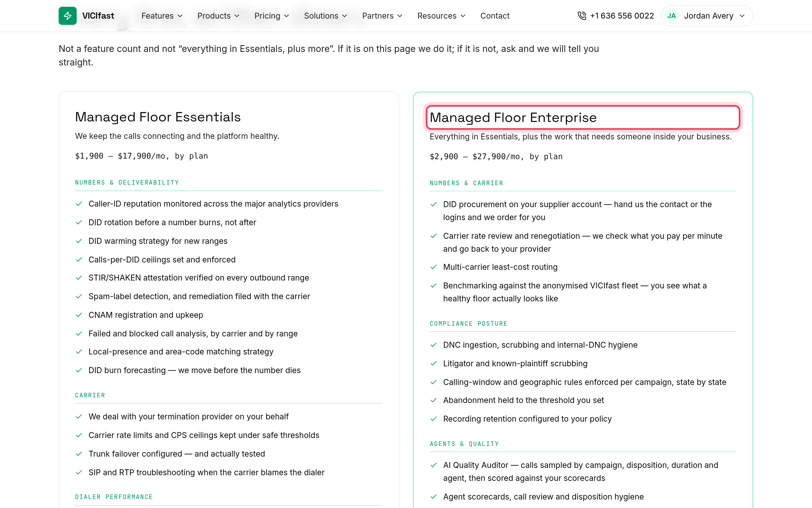The width and height of the screenshot is (812, 508).
Task: Click the checkmark beside 'Local-presence and area-code matching'
Action: coord(79,352)
